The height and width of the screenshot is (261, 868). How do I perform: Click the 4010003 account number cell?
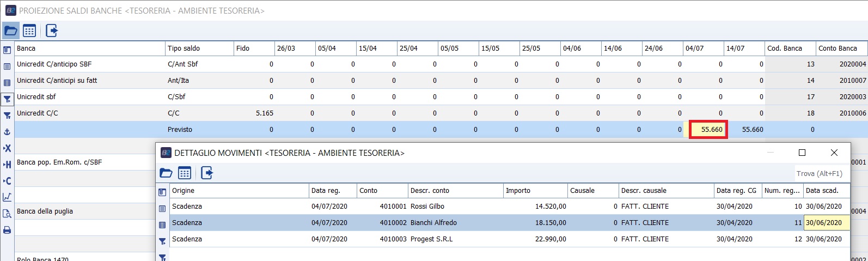click(382, 239)
